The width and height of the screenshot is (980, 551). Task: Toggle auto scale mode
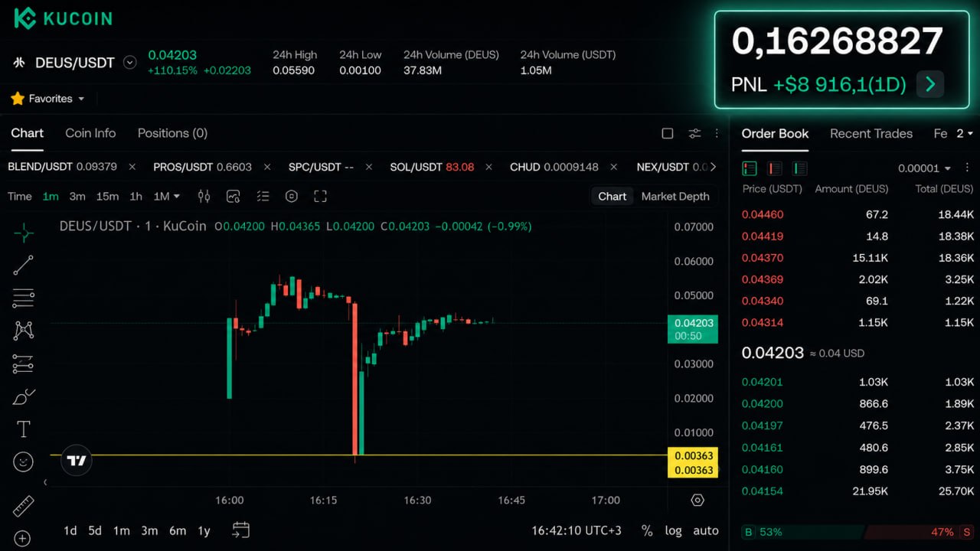pos(706,530)
